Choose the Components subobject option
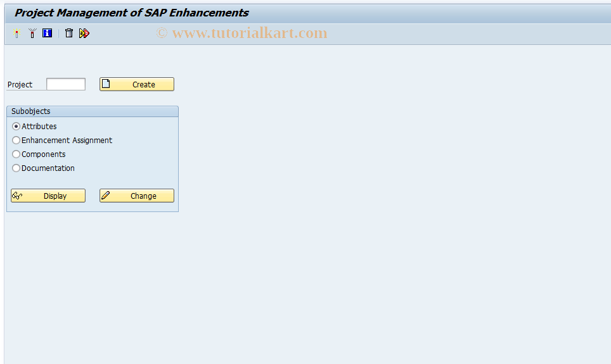Image resolution: width=611 pixels, height=364 pixels. 16,154
